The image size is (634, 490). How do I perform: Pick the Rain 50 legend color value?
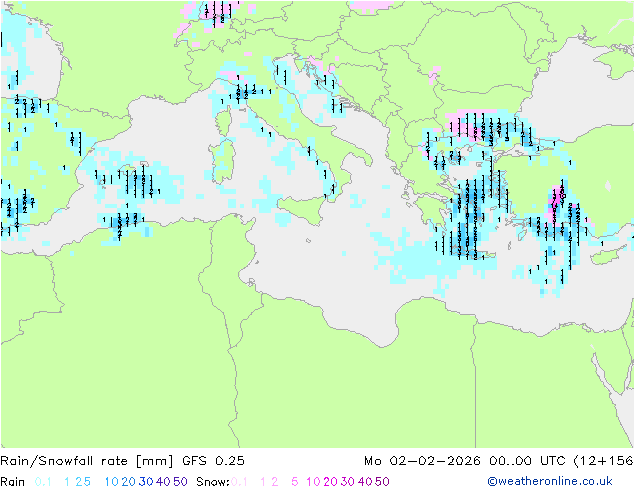(180, 482)
